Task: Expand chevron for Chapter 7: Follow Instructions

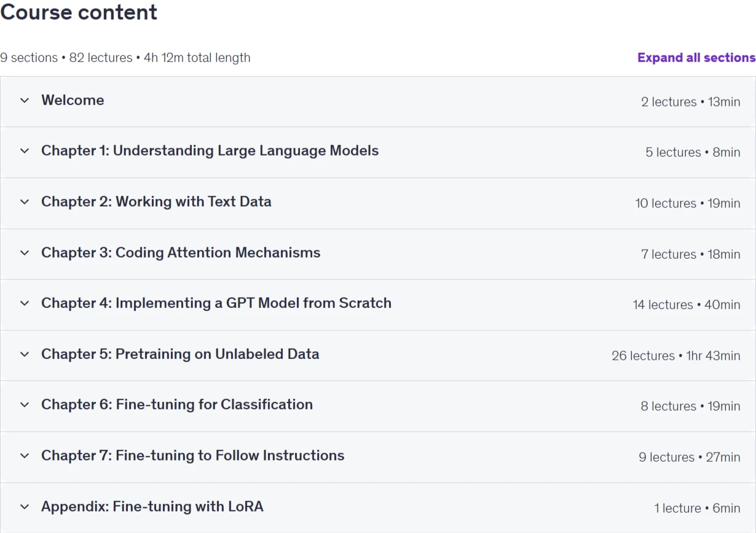Action: coord(25,456)
